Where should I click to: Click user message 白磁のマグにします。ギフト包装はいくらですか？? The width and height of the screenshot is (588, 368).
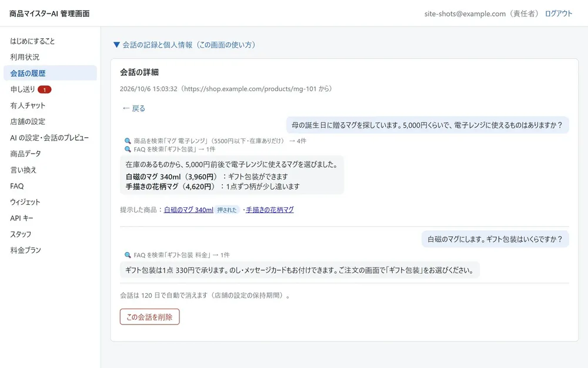click(x=495, y=239)
